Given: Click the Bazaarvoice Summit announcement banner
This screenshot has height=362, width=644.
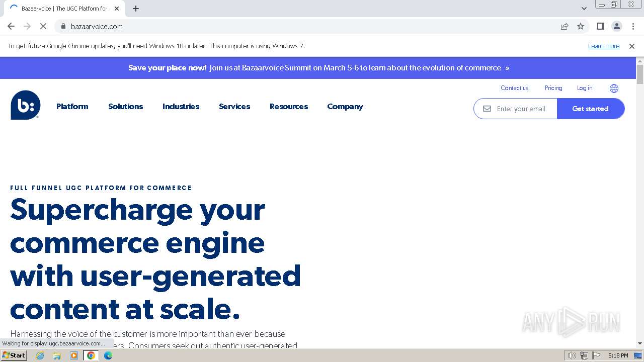Looking at the screenshot, I should (x=318, y=68).
